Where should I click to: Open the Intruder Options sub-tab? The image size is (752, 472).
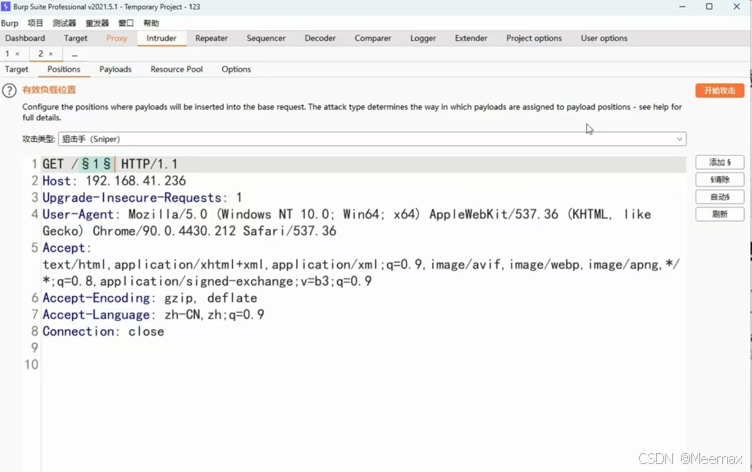[236, 69]
